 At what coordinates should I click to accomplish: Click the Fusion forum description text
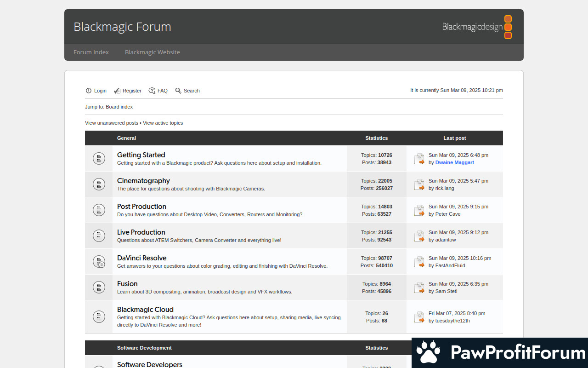[x=204, y=292]
